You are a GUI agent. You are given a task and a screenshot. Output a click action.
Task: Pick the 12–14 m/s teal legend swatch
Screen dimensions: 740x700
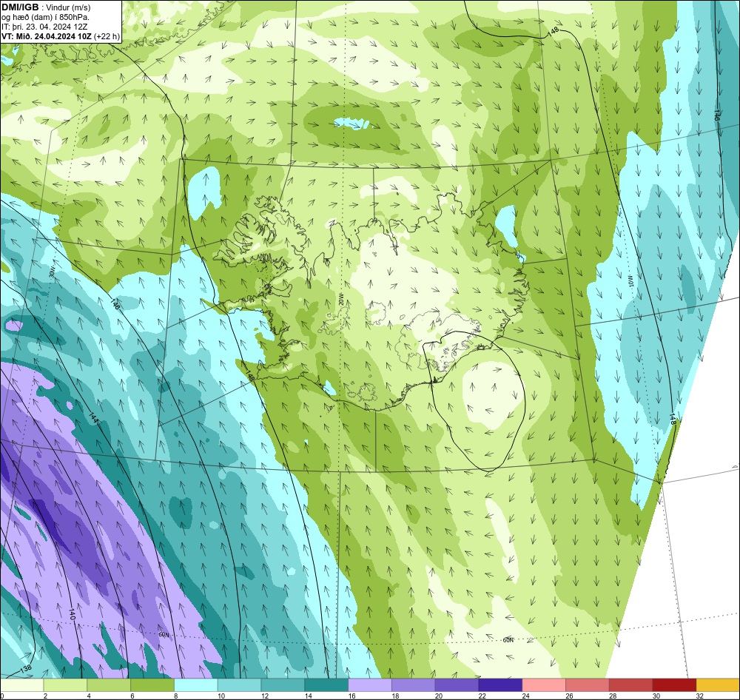pos(283,685)
